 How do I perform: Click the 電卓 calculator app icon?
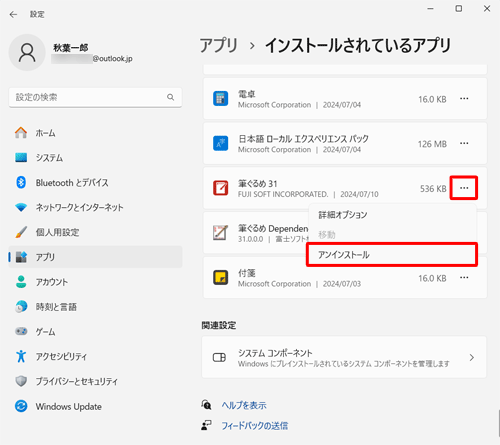click(220, 99)
